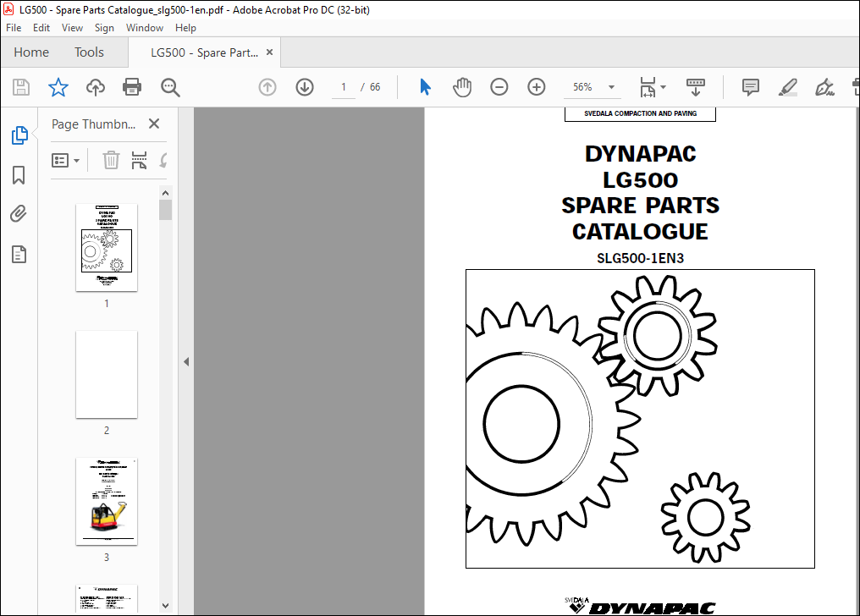Screen dimensions: 860x616
Task: Click the Print pages icon in thumbnails panel
Action: (140, 161)
